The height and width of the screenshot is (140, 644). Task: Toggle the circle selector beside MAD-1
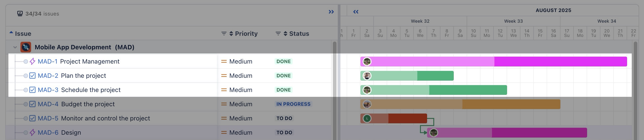[x=26, y=62]
